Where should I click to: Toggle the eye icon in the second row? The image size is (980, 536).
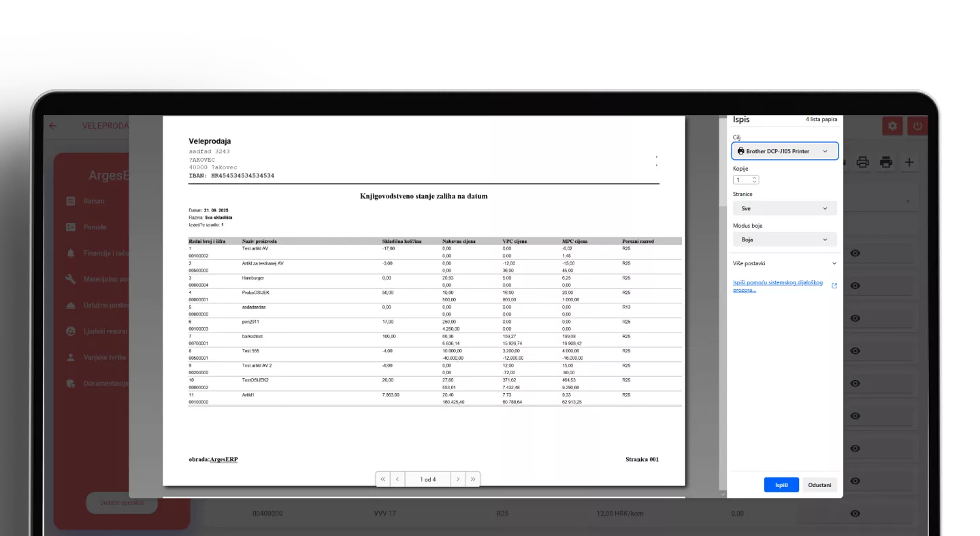coord(855,286)
